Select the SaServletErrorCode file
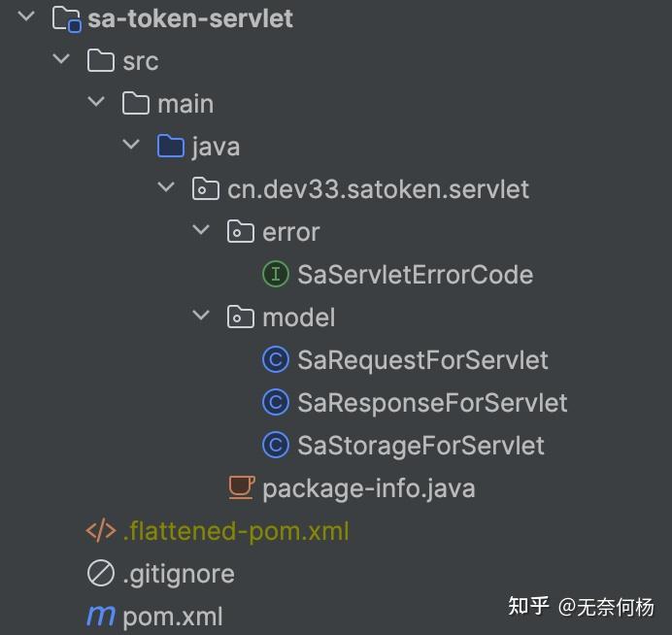This screenshot has width=672, height=635. pyautogui.click(x=415, y=275)
